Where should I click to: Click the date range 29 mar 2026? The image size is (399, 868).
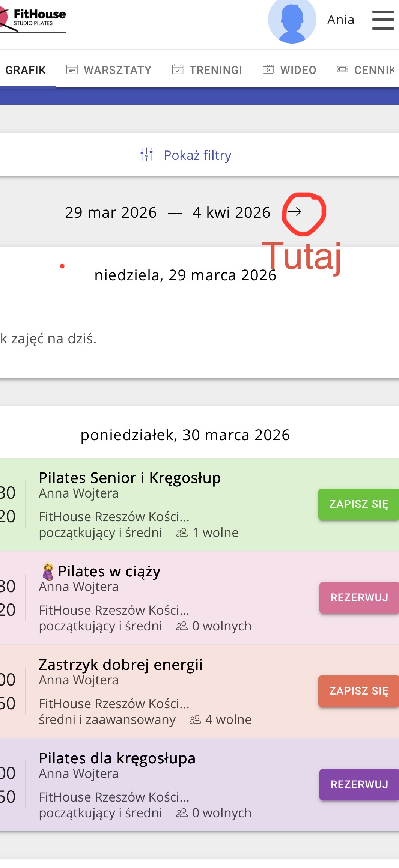coord(111,212)
